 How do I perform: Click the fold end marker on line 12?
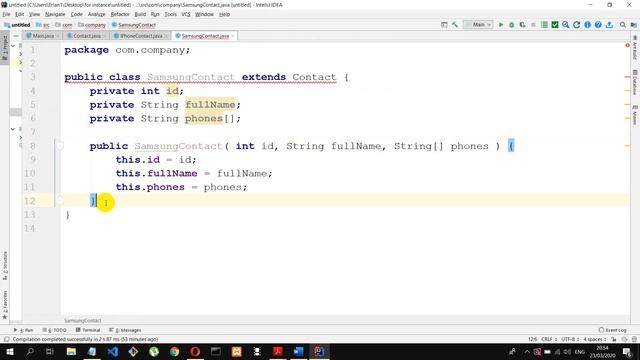tap(60, 200)
